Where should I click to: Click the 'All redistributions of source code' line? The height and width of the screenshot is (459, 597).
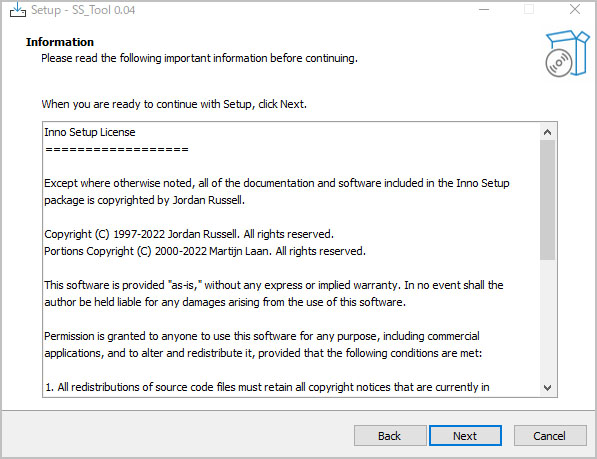tap(267, 387)
